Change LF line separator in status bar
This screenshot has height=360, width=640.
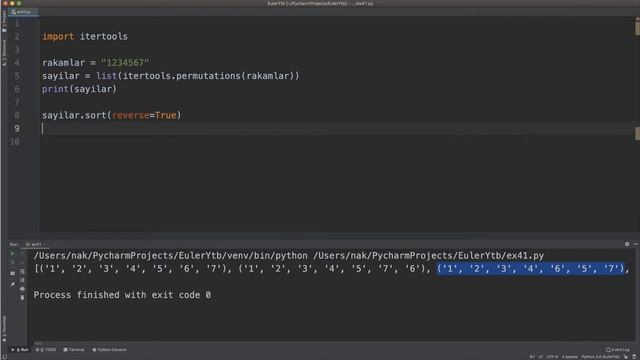pyautogui.click(x=540, y=357)
